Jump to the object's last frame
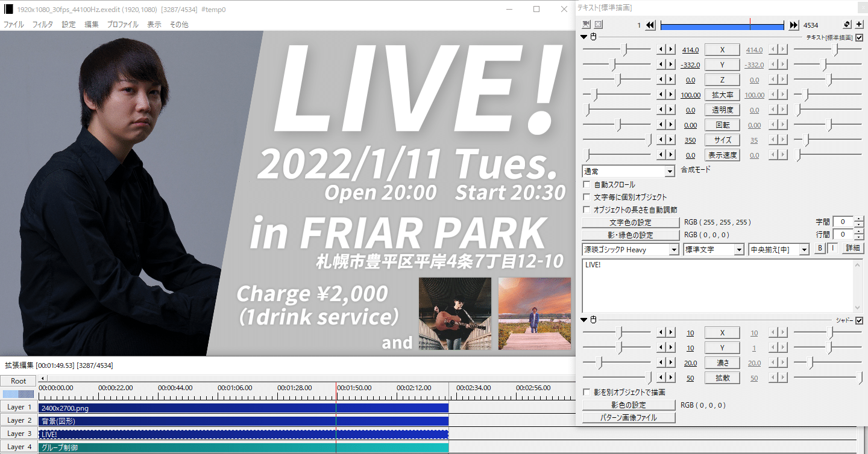 point(794,25)
